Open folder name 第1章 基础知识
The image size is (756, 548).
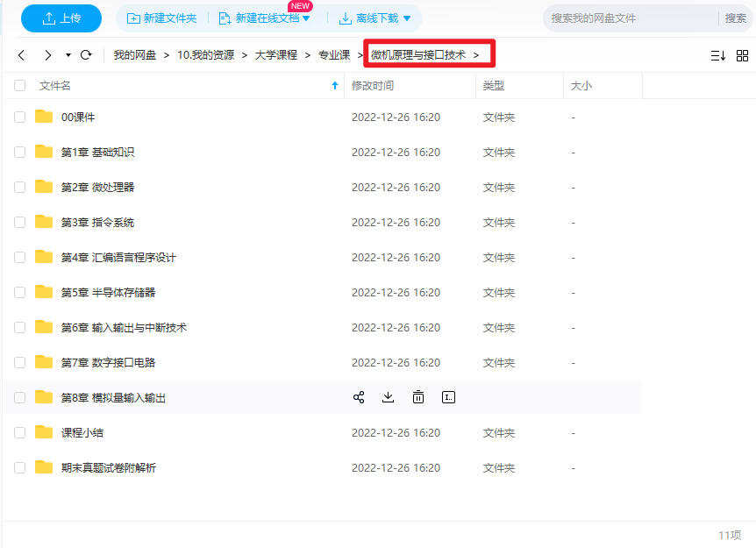tap(98, 153)
